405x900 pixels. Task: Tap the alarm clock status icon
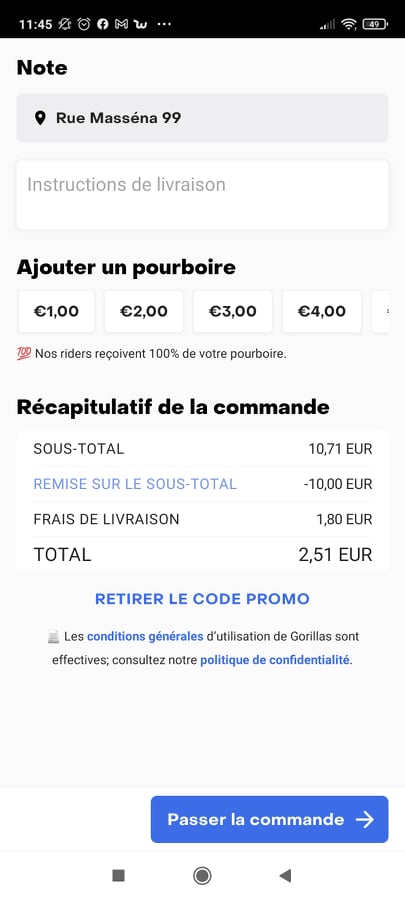click(84, 24)
